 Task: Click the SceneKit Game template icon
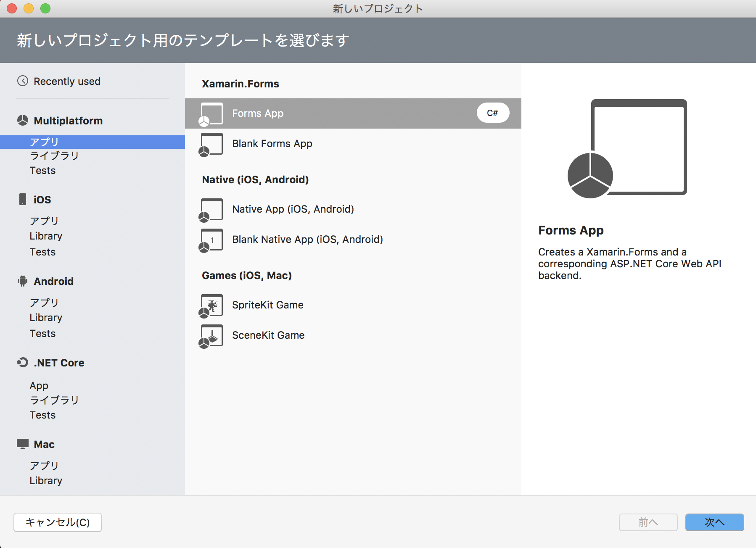tap(211, 335)
